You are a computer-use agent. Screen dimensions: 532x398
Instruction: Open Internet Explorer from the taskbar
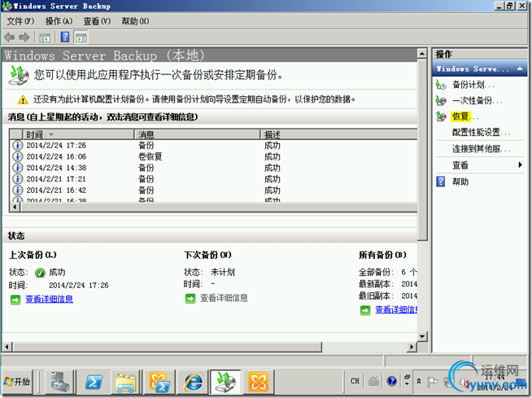point(193,382)
